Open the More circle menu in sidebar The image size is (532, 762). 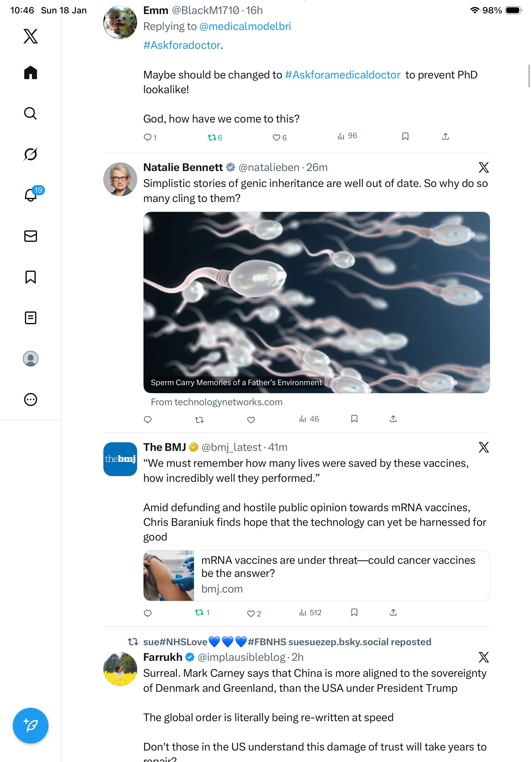point(31,399)
